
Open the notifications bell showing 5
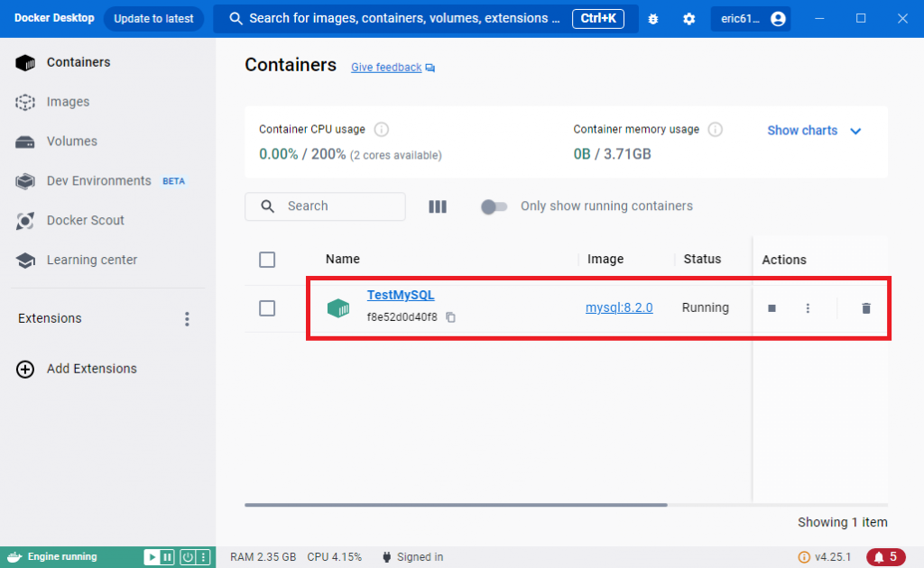click(x=886, y=557)
